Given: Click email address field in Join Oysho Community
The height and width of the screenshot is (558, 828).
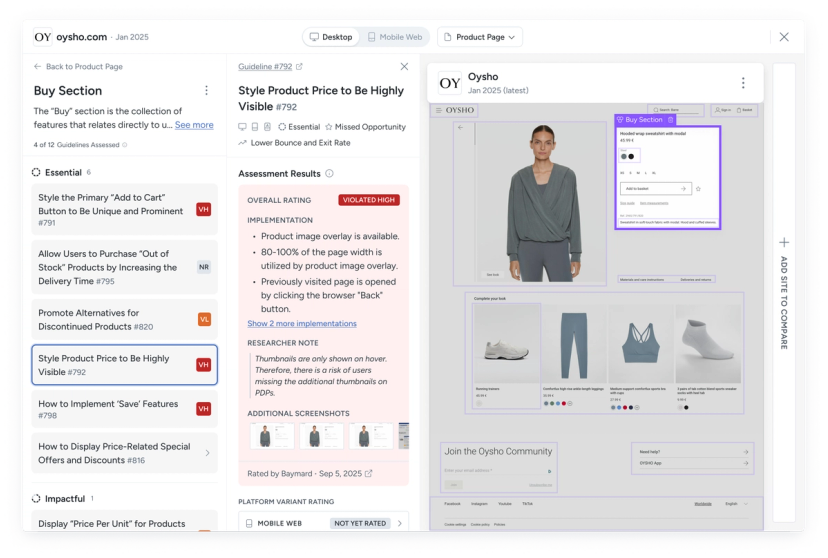Looking at the screenshot, I should click(498, 470).
